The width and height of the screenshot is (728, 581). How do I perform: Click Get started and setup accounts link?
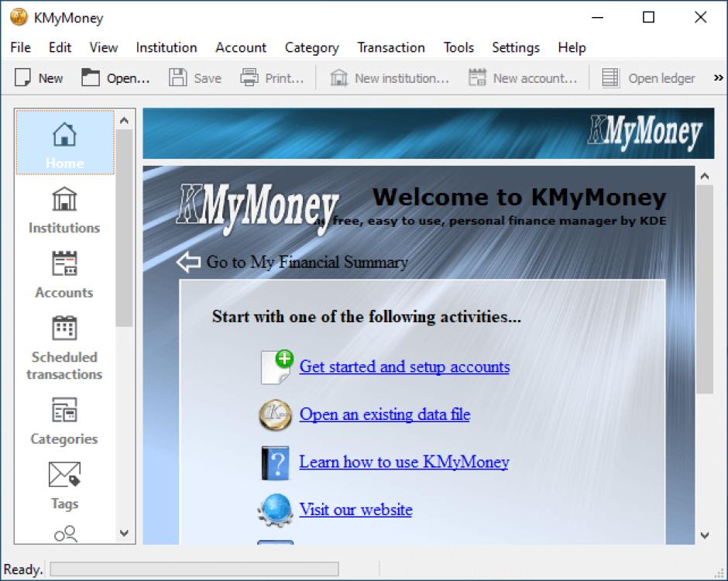404,367
